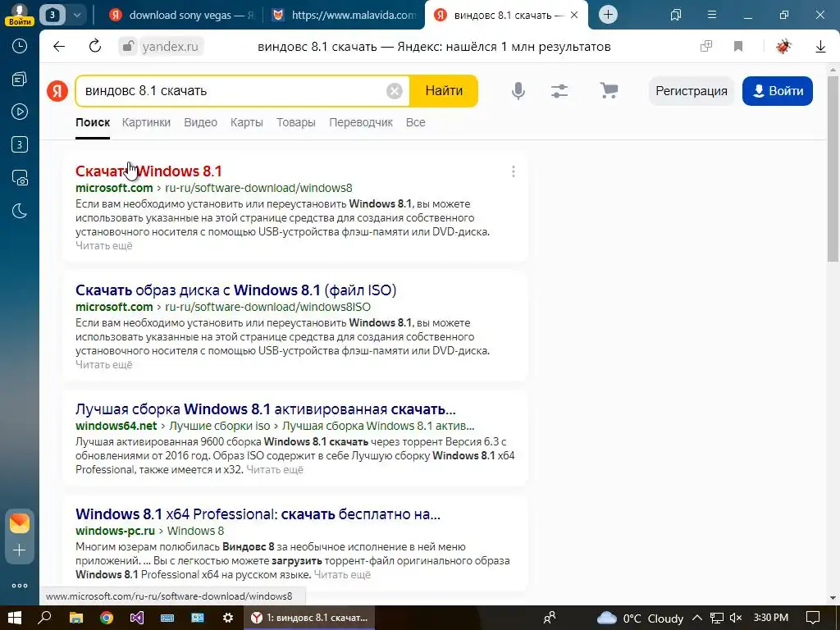Open the downloads arrow icon
The image size is (840, 630).
point(820,47)
